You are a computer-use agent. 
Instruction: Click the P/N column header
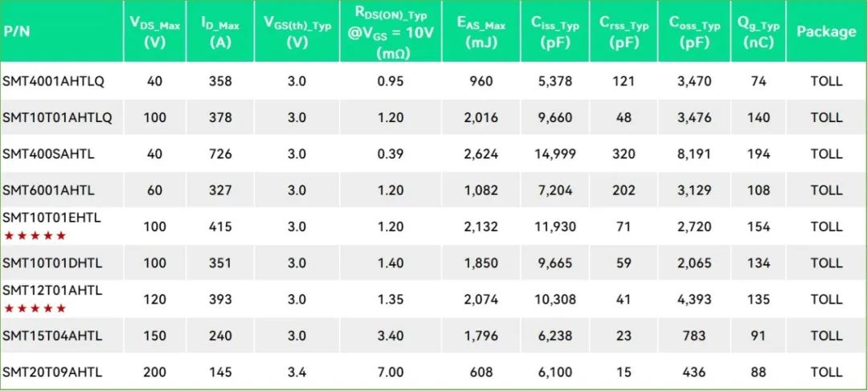(16, 32)
